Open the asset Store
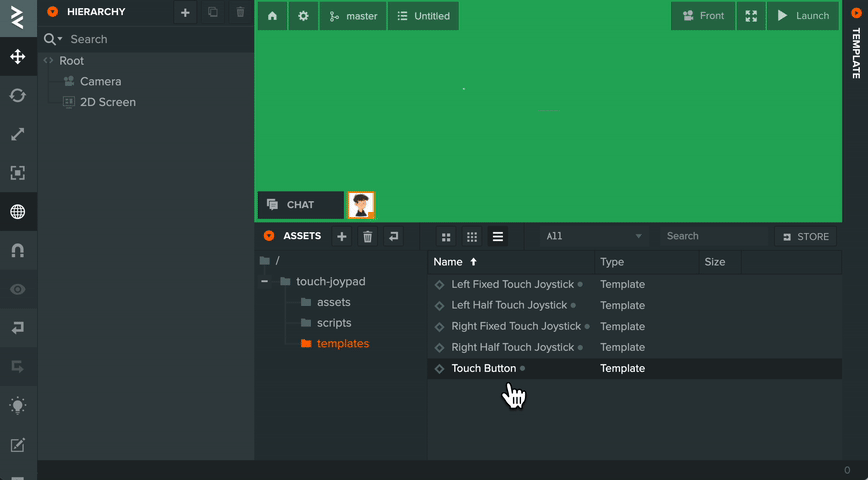The width and height of the screenshot is (868, 480). pyautogui.click(x=806, y=236)
